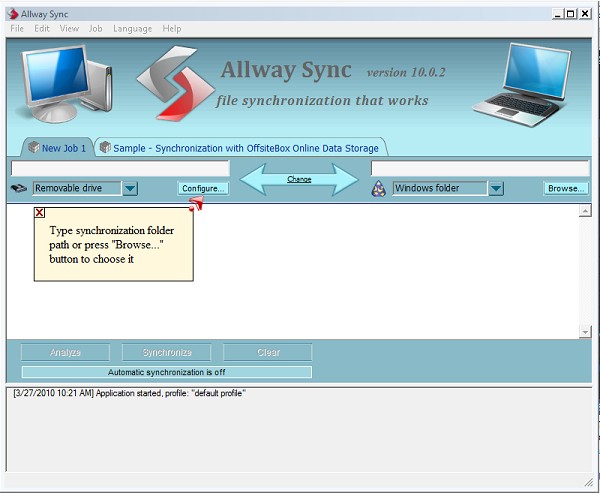
Task: Click the scrollbar down arrow in file list
Action: (x=585, y=332)
